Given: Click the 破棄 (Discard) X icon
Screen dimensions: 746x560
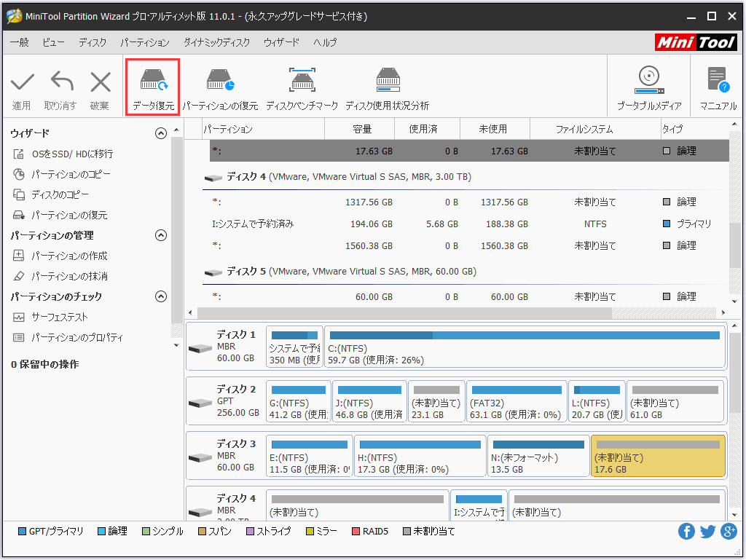Looking at the screenshot, I should [x=100, y=85].
